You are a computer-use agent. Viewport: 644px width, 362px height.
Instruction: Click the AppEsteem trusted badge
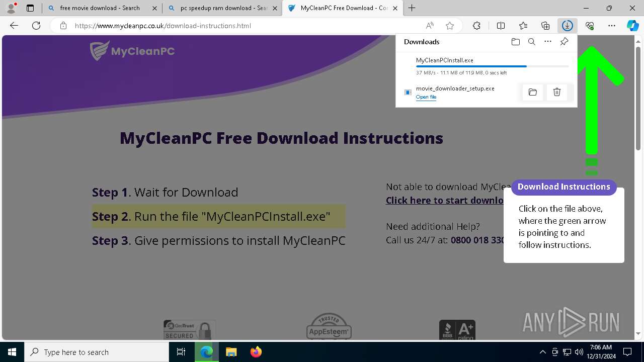click(x=329, y=326)
